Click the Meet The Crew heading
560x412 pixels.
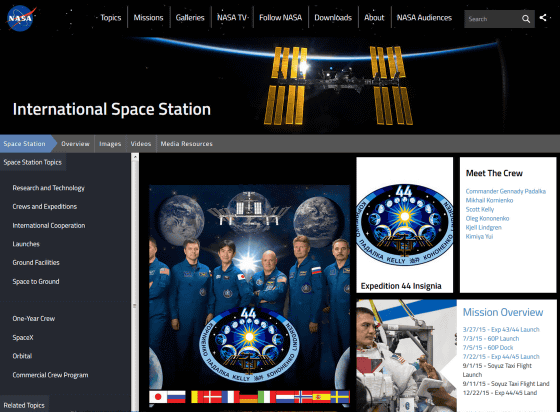click(494, 173)
